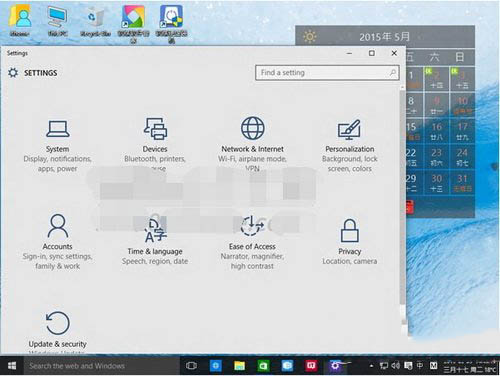This screenshot has height=376, width=500.
Task: Select the blue power-shield shortcut on desktop
Action: [x=171, y=23]
